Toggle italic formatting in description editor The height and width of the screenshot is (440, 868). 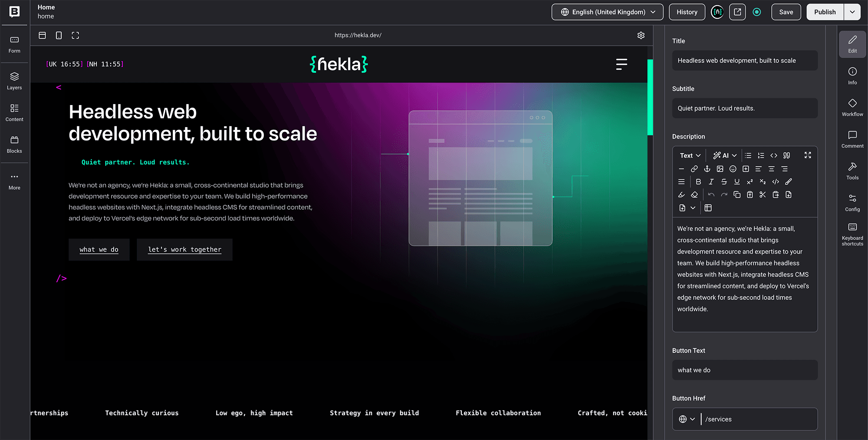click(711, 182)
